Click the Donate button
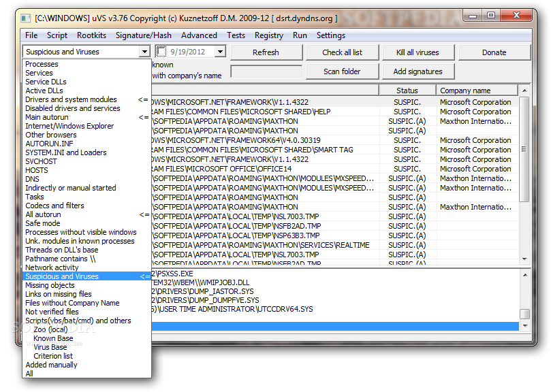Image resolution: width=551 pixels, height=392 pixels. 494,52
